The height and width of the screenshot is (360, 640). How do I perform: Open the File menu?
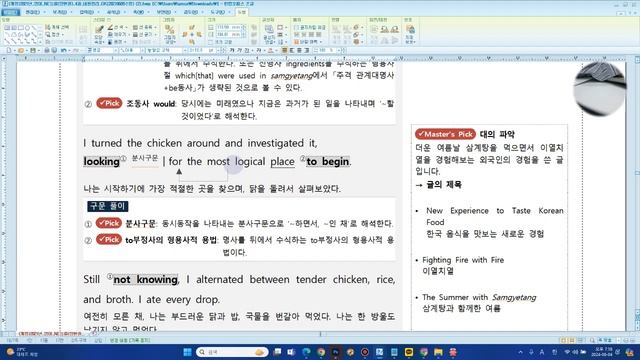click(10, 12)
